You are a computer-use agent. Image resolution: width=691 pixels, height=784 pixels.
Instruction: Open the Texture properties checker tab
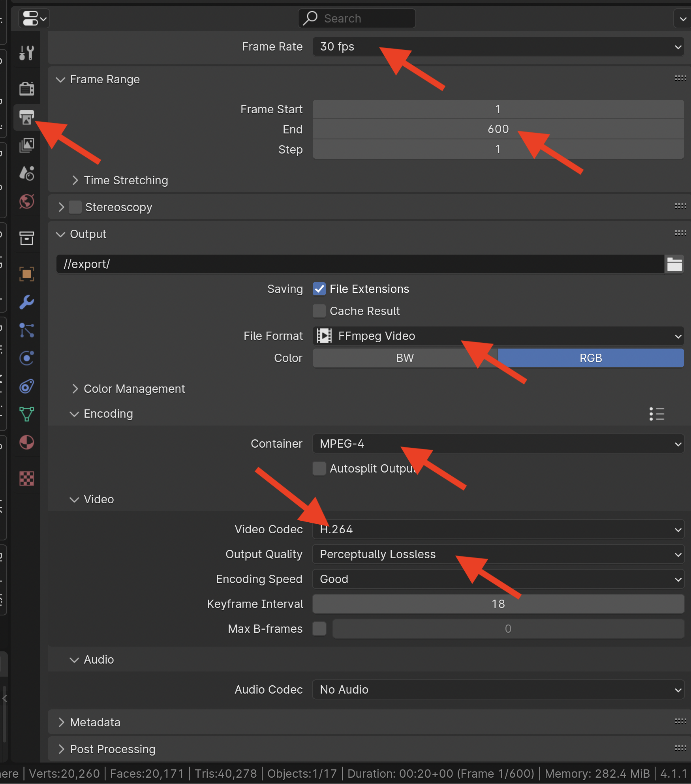26,478
